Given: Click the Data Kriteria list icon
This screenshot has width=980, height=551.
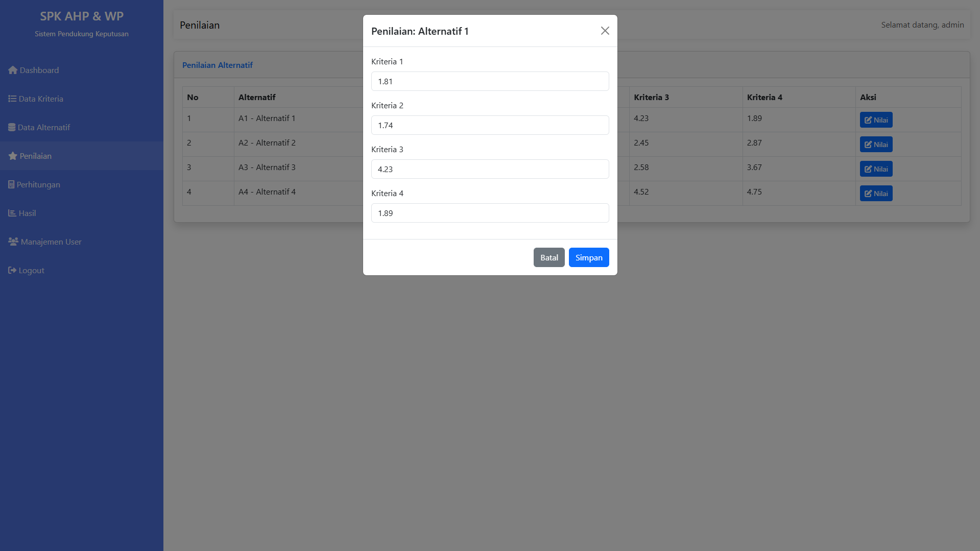Looking at the screenshot, I should 12,99.
